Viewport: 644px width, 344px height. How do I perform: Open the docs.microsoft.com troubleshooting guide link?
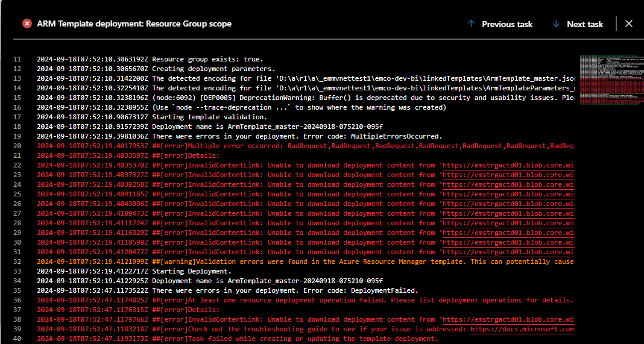coord(523,329)
